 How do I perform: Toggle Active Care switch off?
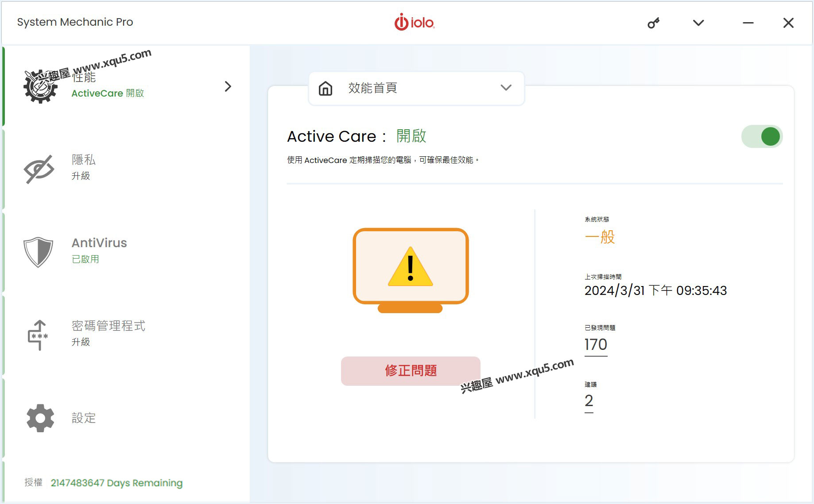(x=762, y=136)
